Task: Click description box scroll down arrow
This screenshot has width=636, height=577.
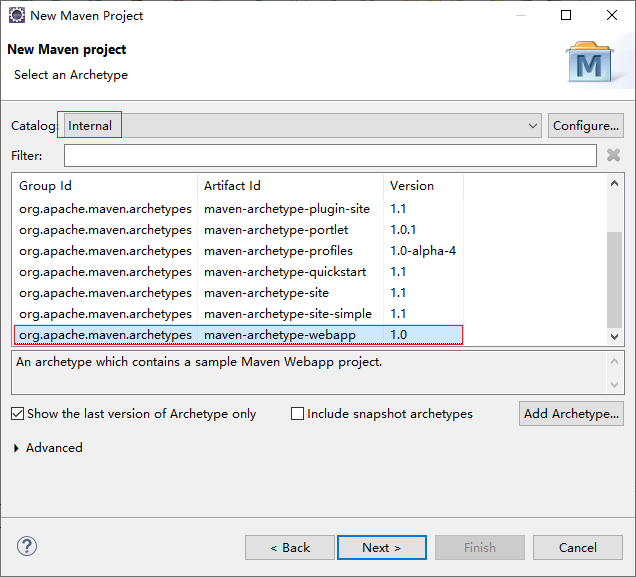Action: point(614,384)
